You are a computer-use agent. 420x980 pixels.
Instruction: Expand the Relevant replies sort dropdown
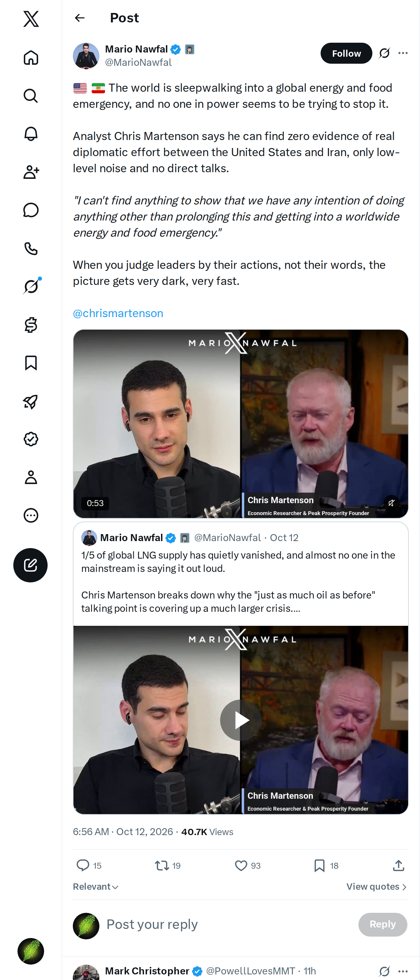coord(96,887)
